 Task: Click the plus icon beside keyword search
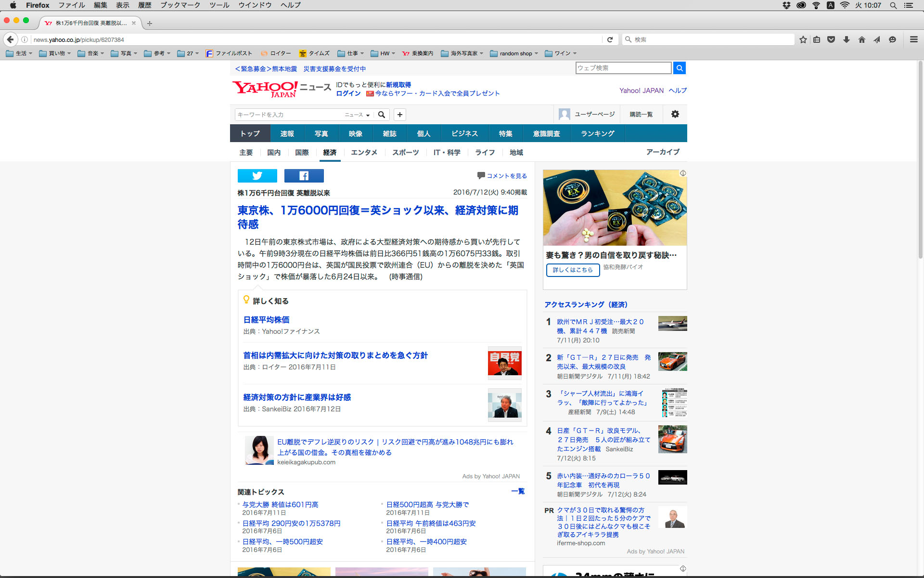coord(399,115)
